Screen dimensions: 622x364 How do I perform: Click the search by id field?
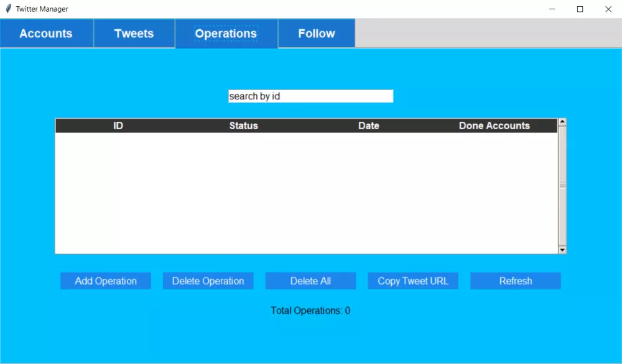click(310, 96)
